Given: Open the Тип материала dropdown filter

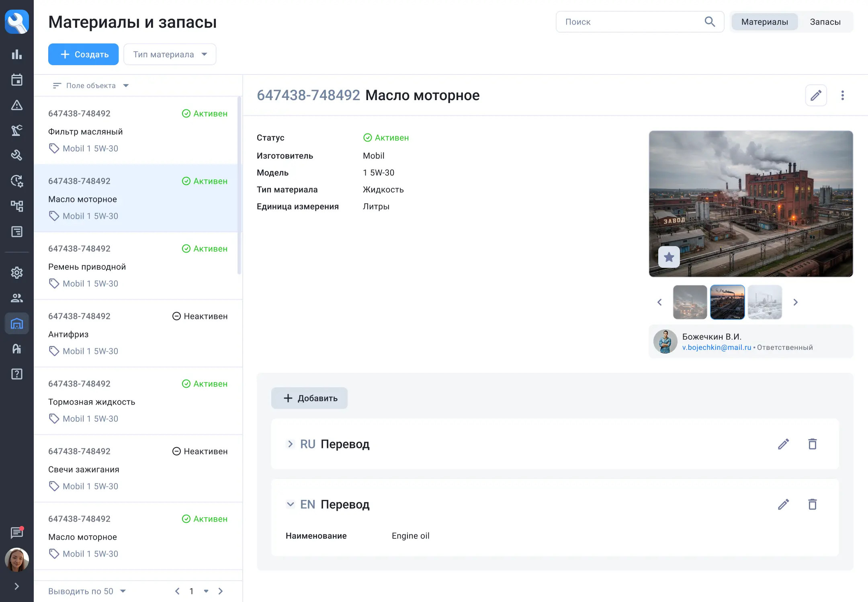Looking at the screenshot, I should coord(170,55).
